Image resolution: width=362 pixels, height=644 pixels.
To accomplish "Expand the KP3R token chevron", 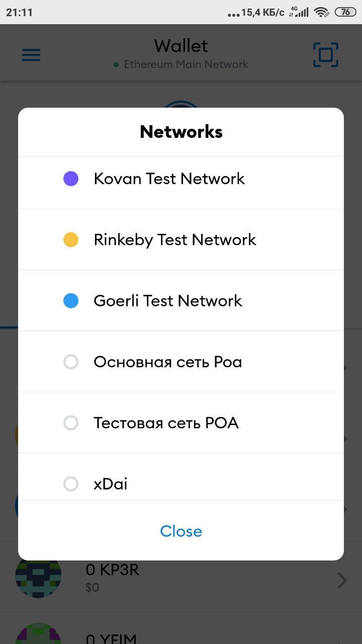I will coord(342,581).
